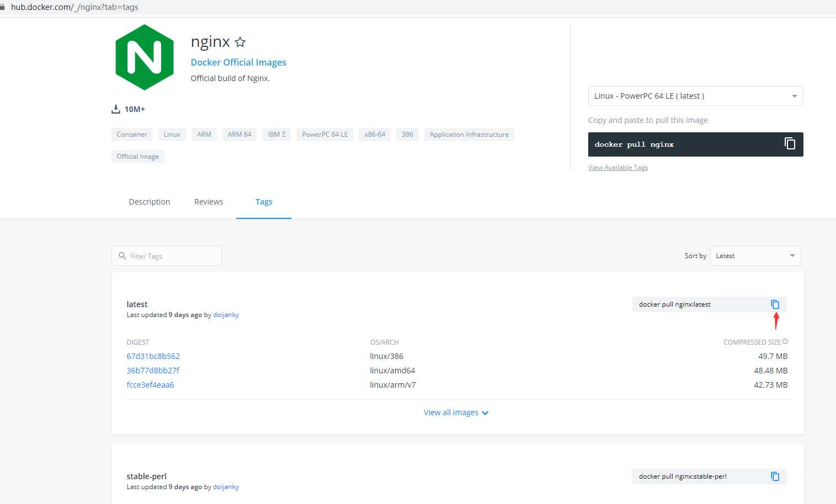Open digest 67d31bc8b562
This screenshot has width=836, height=504.
(153, 356)
